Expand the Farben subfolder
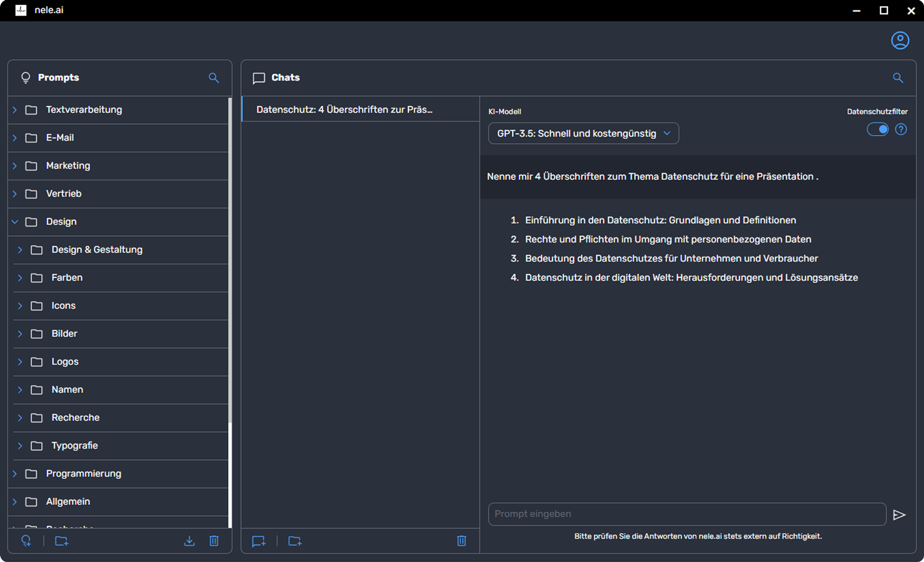Screen dimensions: 924x562 point(20,278)
